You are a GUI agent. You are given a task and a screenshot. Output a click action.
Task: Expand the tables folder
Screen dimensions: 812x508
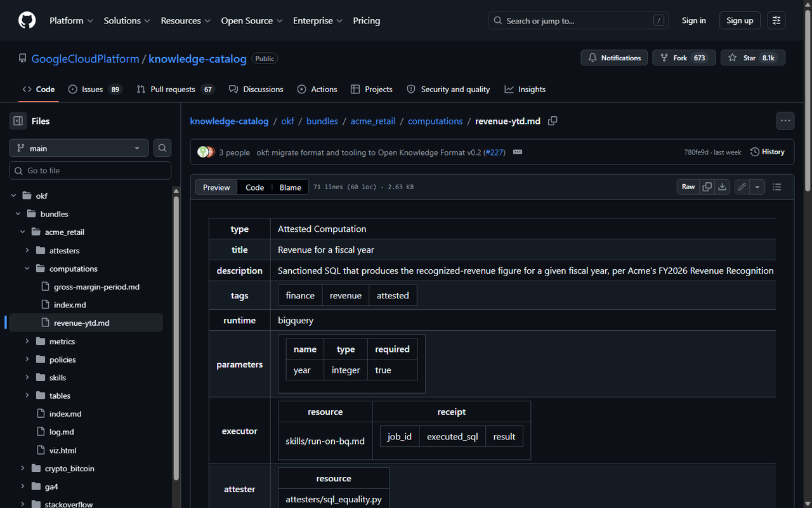coord(27,396)
